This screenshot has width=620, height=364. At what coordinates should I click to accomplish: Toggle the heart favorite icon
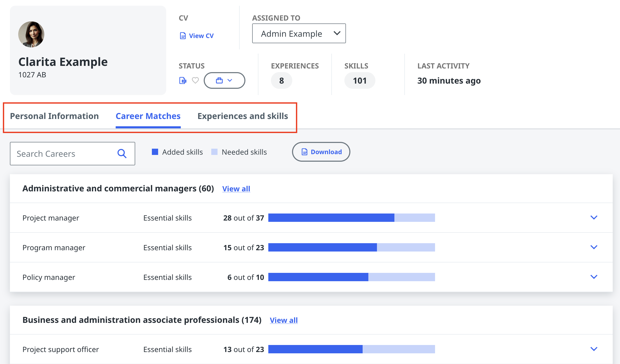[195, 80]
